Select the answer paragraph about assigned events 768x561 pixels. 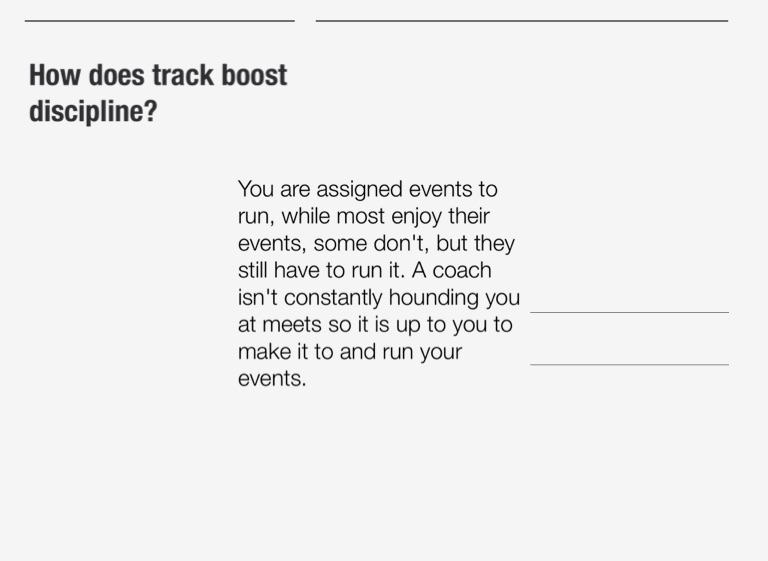pyautogui.click(x=378, y=284)
